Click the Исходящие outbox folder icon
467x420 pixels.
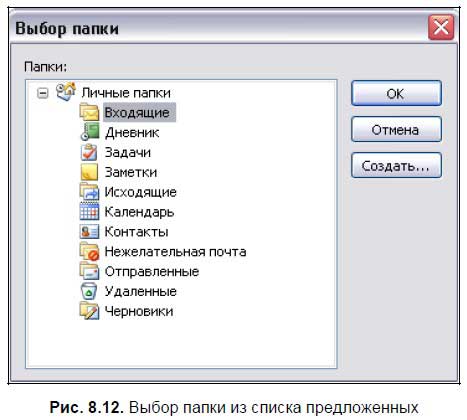coord(89,192)
